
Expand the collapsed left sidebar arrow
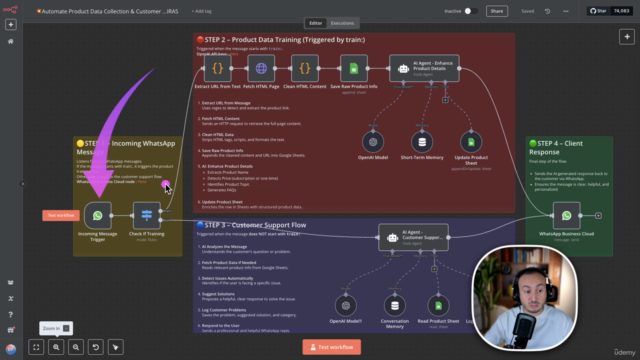click(x=22, y=184)
